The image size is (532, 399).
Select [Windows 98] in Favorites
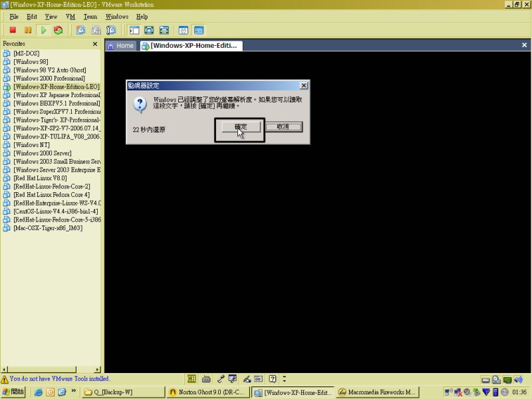tap(31, 62)
